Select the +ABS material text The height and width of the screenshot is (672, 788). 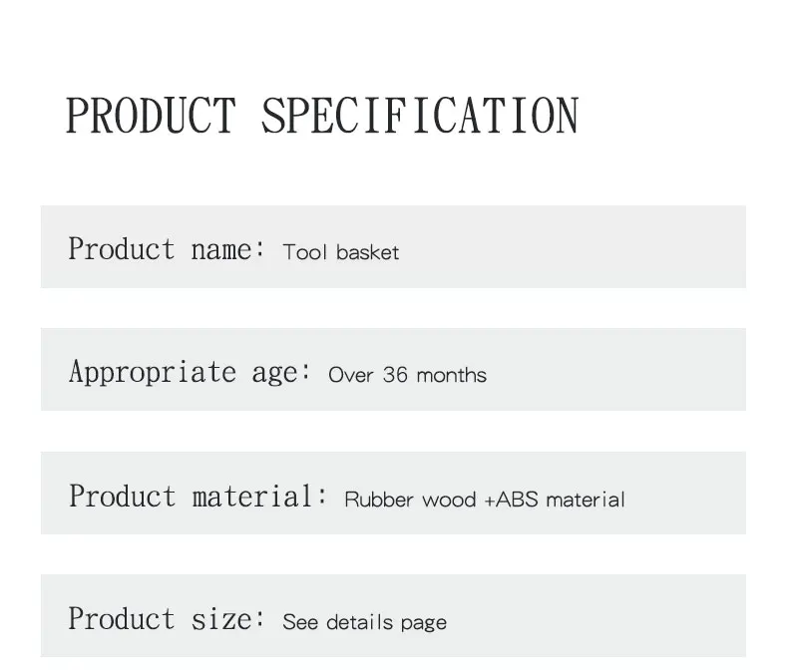pos(555,500)
